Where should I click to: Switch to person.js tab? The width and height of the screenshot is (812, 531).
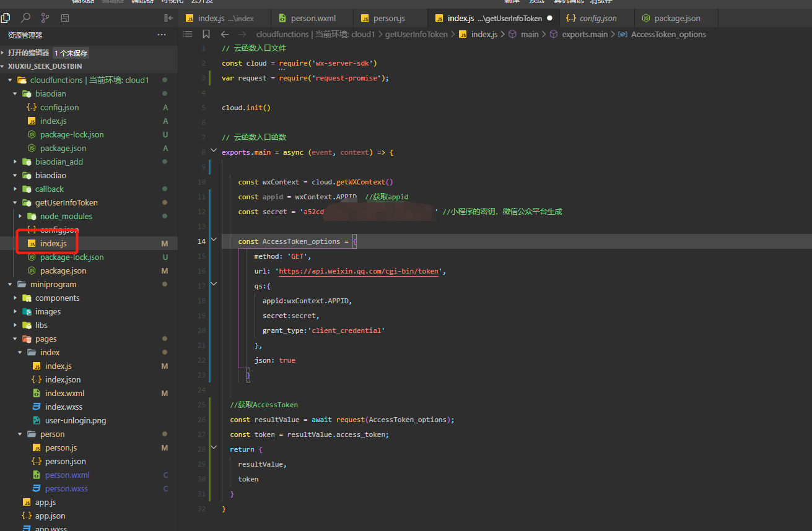[390, 18]
